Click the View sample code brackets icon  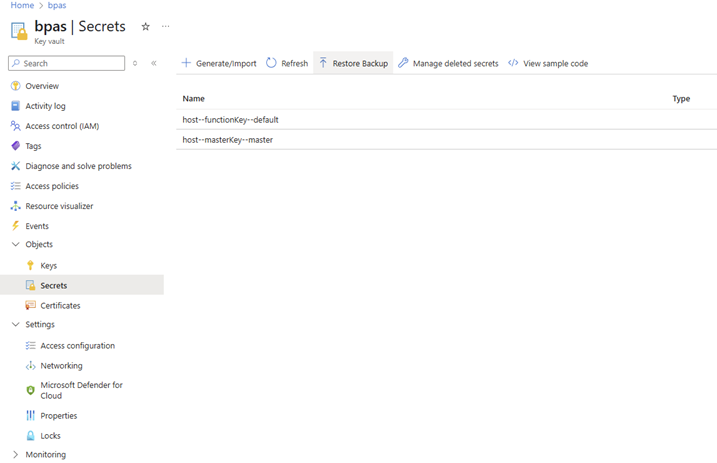pos(513,63)
